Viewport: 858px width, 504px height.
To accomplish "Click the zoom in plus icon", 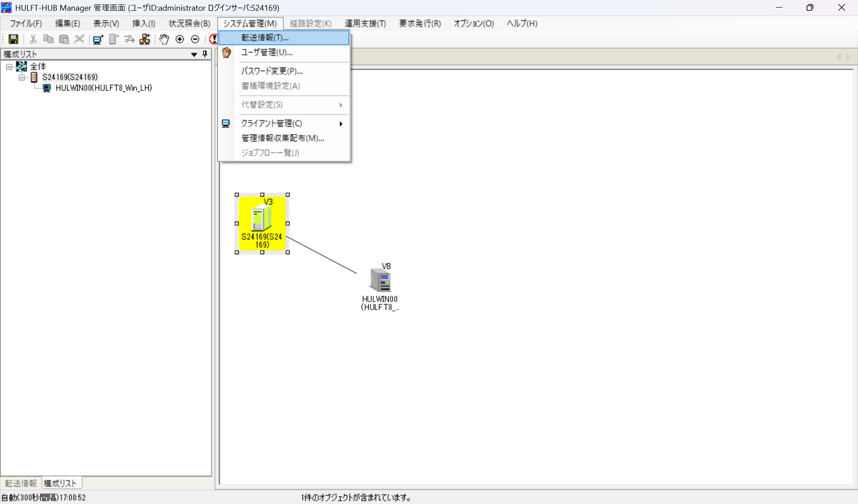I will click(x=180, y=39).
